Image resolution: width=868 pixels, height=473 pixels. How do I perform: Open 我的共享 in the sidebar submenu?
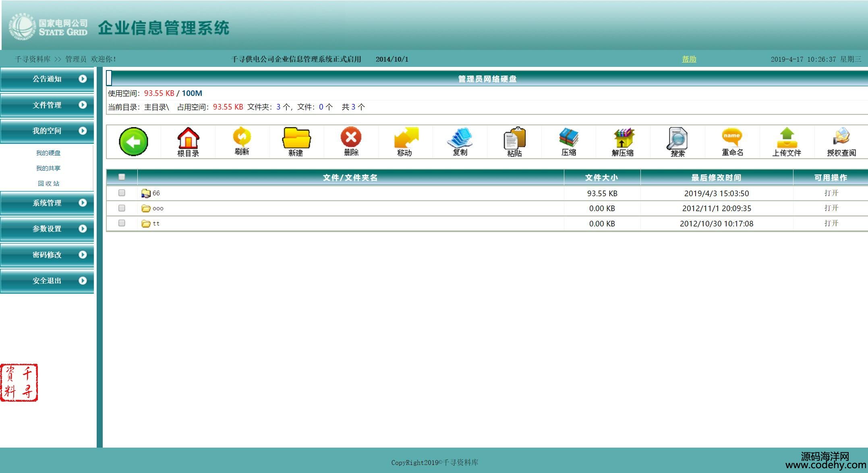click(48, 168)
